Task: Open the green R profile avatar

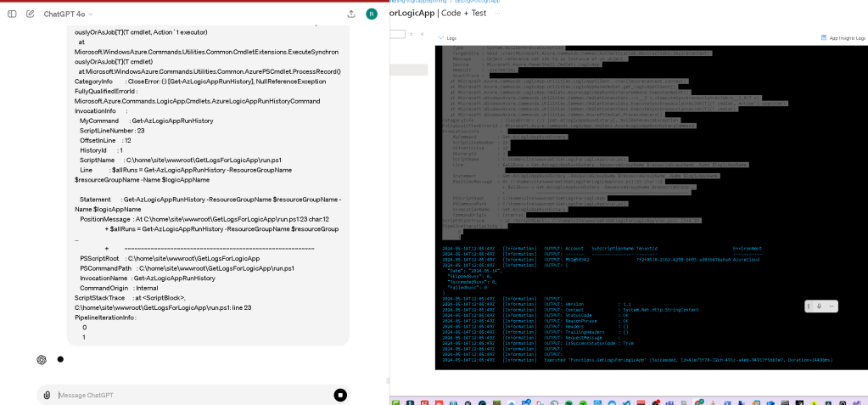Action: pyautogui.click(x=372, y=14)
